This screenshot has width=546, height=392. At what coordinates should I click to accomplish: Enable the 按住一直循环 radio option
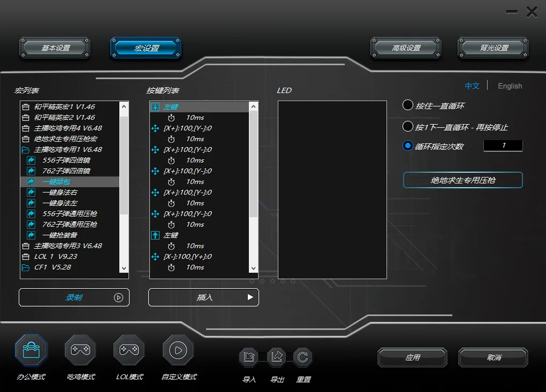408,105
